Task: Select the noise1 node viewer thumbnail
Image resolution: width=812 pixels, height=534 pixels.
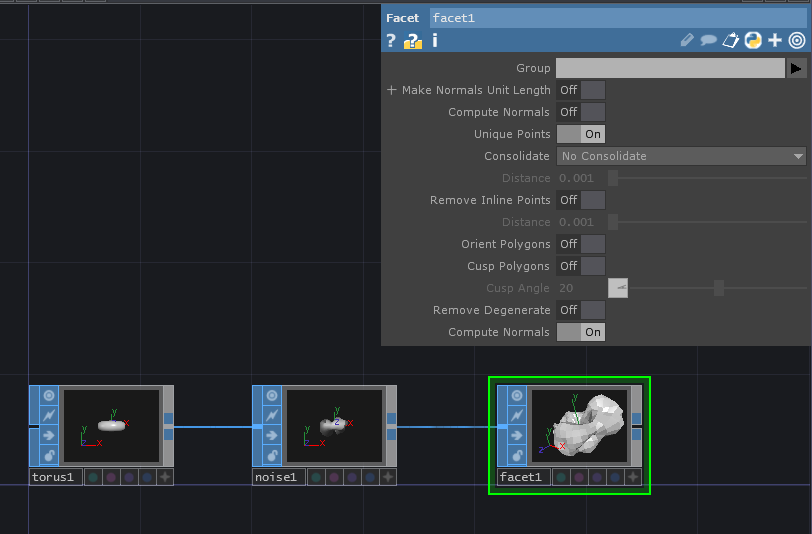Action: click(x=335, y=426)
